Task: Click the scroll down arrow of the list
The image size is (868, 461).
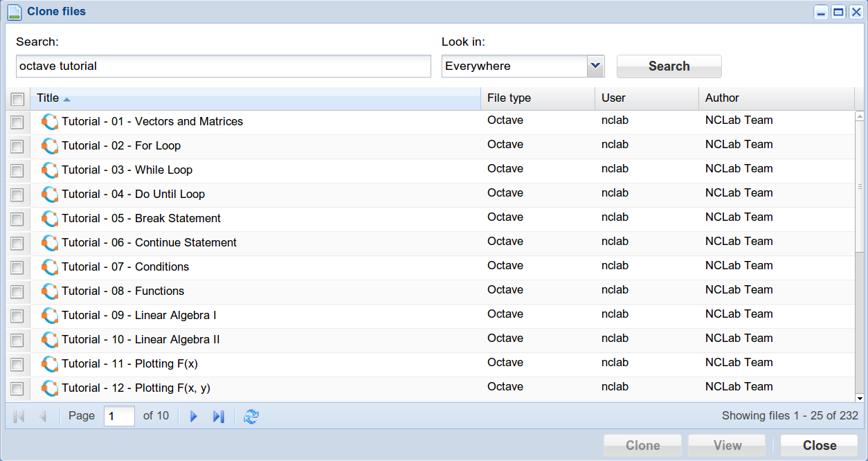Action: pyautogui.click(x=860, y=398)
